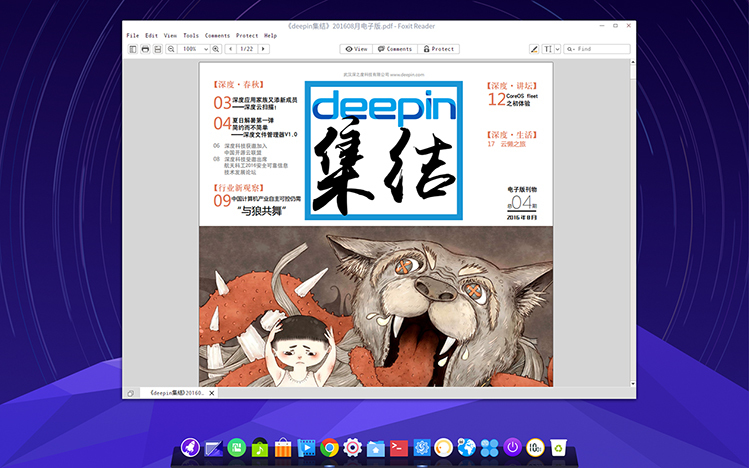
Task: Select the typewriter text tool
Action: [548, 49]
